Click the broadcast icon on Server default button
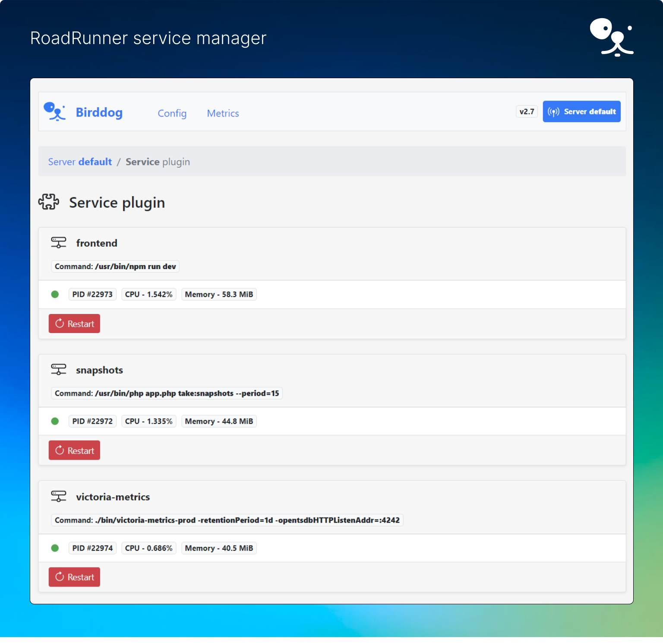The width and height of the screenshot is (663, 644). coord(554,111)
